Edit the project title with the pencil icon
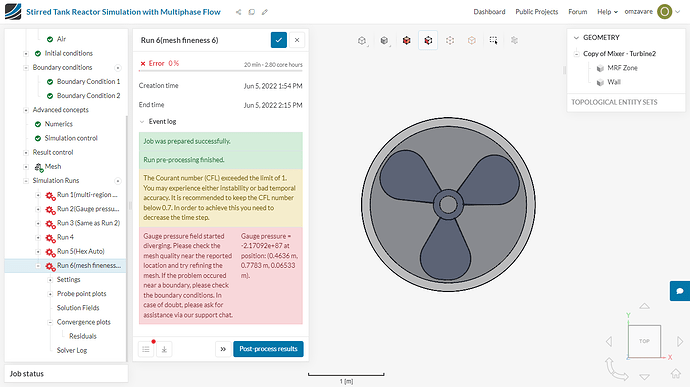 click(264, 12)
